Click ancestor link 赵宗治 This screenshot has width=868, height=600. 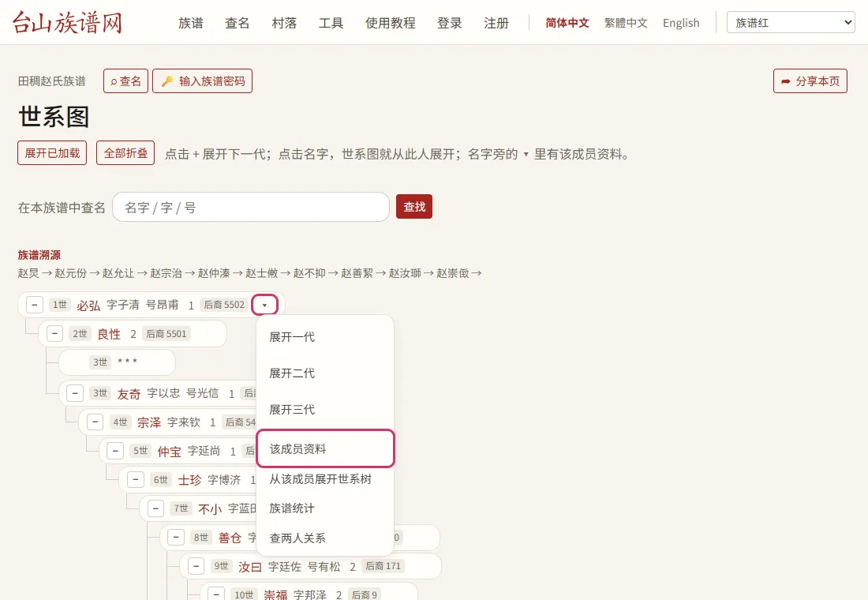point(166,273)
